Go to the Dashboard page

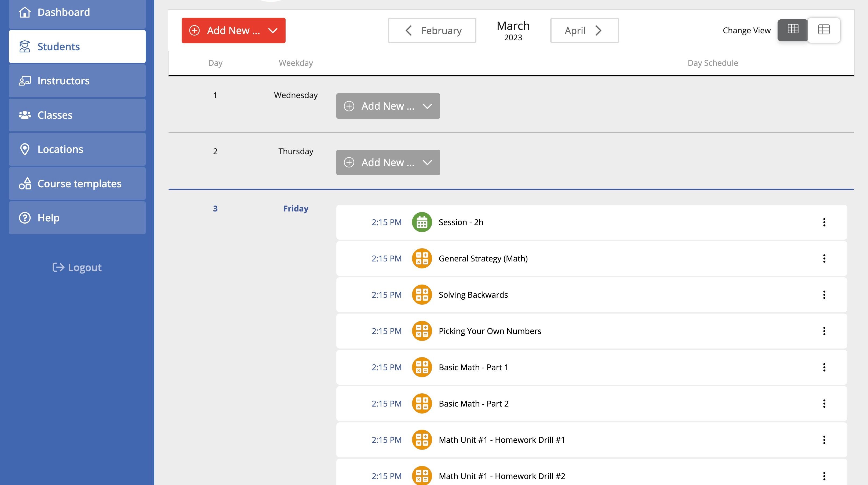click(x=77, y=12)
